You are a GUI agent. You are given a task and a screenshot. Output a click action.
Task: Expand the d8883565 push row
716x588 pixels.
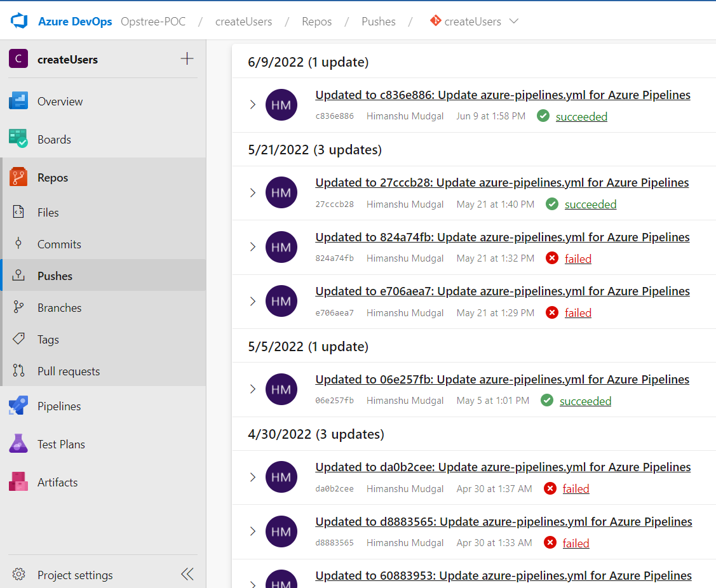(252, 531)
